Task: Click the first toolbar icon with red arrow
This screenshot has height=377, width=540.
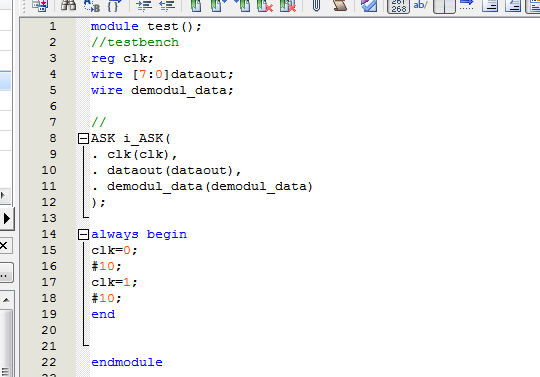Action: click(40, 5)
